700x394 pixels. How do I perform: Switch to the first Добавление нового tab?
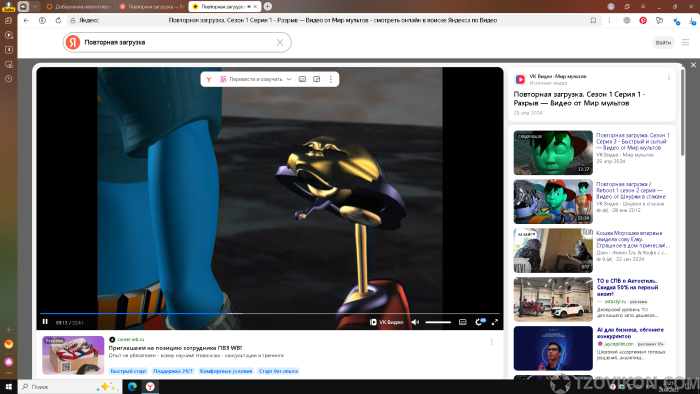79,7
